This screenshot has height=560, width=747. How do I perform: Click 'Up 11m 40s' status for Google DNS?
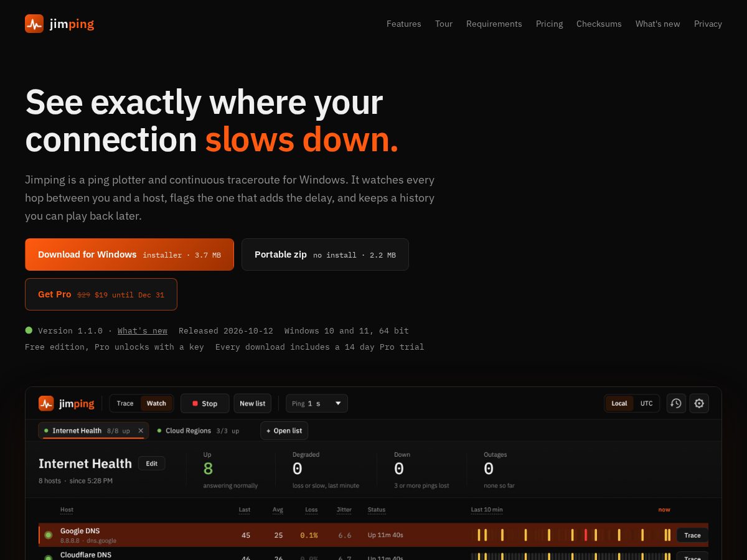click(385, 535)
